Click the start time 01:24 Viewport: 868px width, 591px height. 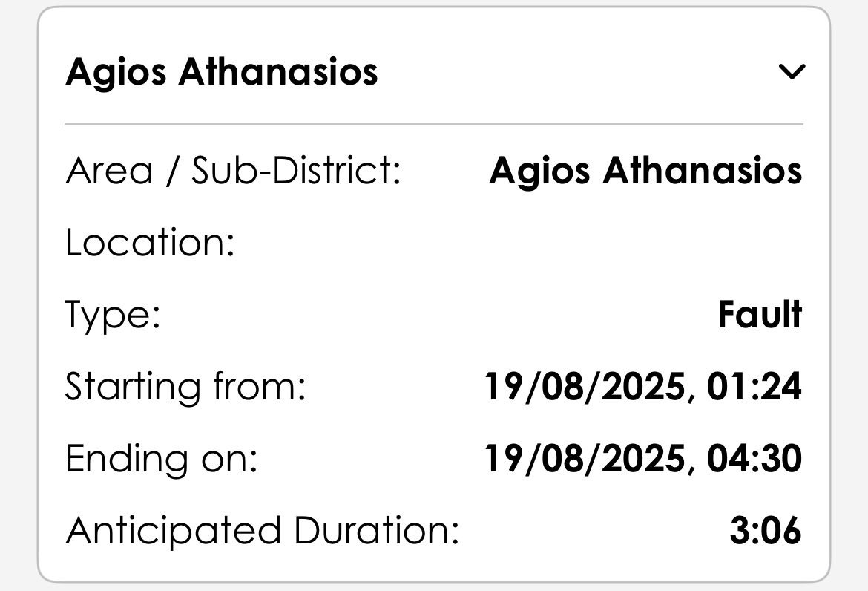(x=754, y=387)
